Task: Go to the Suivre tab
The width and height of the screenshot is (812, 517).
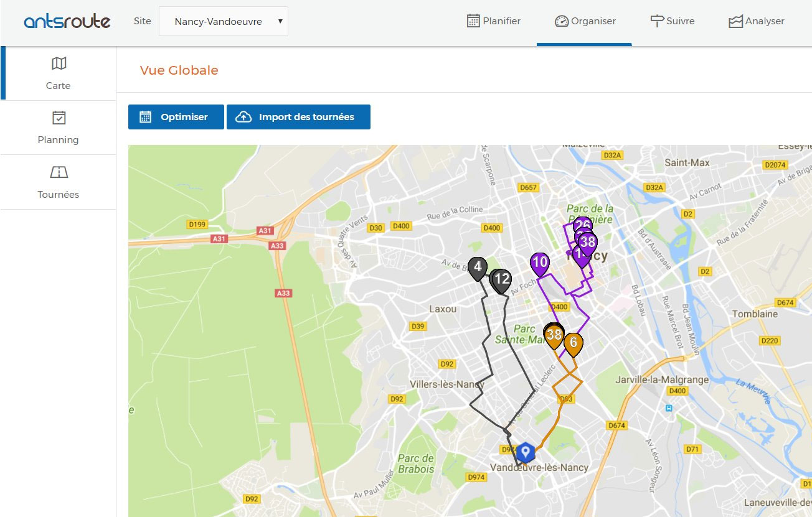Action: 672,21
